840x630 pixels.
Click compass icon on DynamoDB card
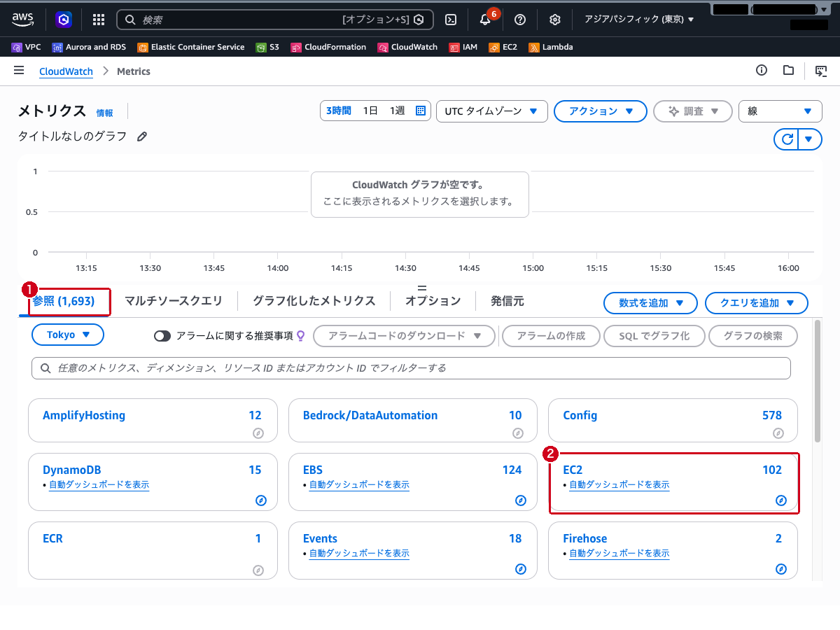point(260,500)
